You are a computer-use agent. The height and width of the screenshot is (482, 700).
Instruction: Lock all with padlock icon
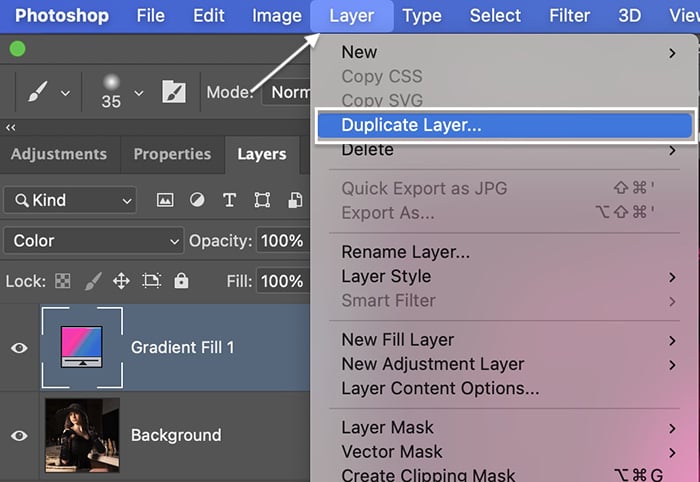click(181, 281)
